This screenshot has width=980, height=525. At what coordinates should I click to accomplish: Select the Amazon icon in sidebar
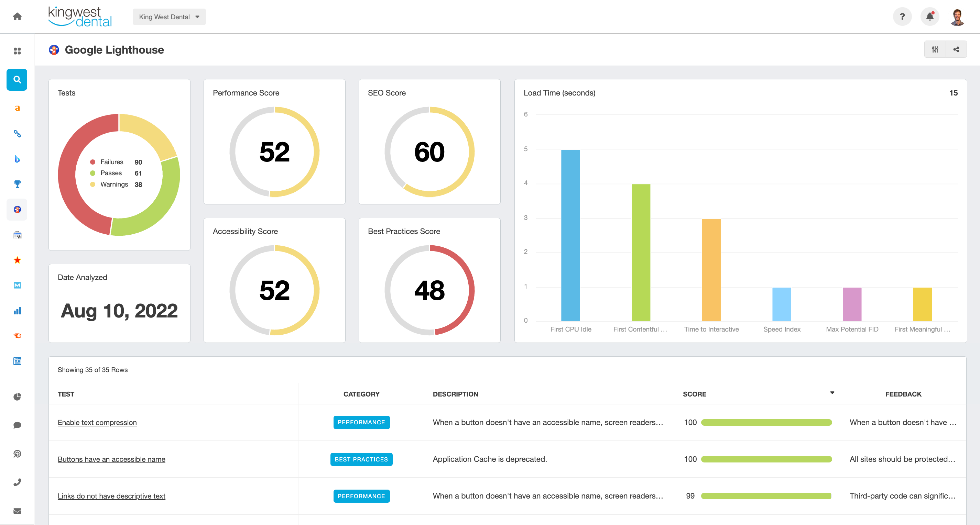click(x=17, y=108)
